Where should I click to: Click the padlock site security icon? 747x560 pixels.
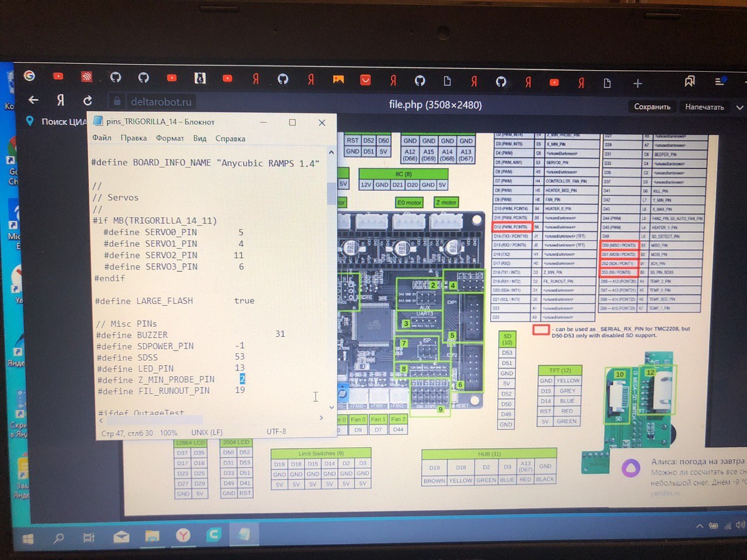coord(117,101)
